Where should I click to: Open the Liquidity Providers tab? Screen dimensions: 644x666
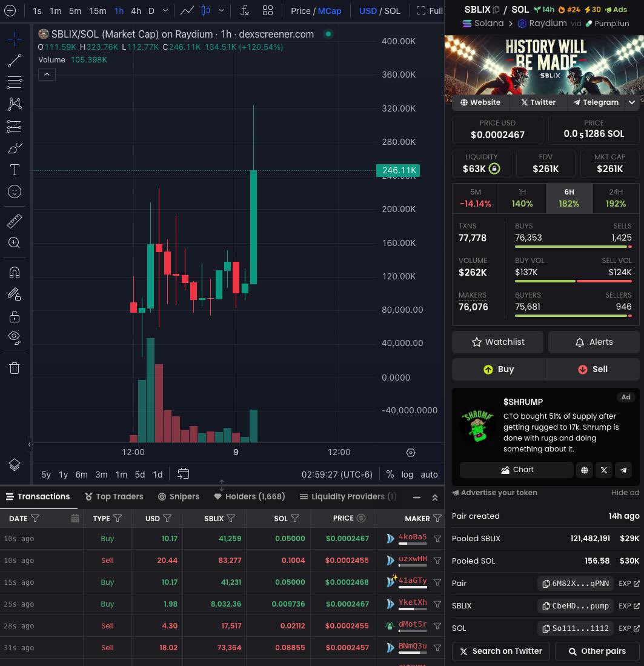348,496
